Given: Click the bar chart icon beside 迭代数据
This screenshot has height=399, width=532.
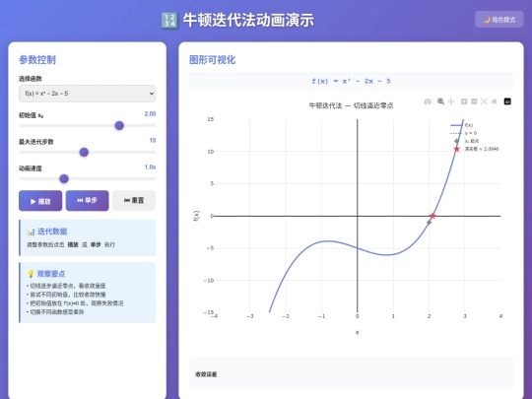Looking at the screenshot, I should 31,232.
